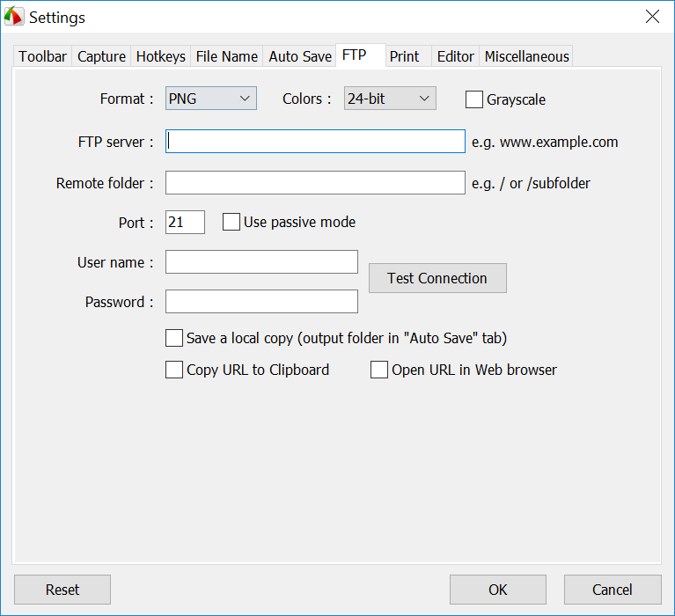Click the User name field
The height and width of the screenshot is (616, 675).
(x=261, y=261)
